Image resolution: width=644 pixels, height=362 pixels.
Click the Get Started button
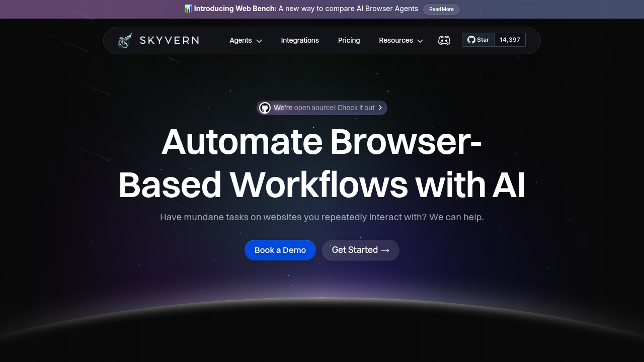(x=360, y=250)
